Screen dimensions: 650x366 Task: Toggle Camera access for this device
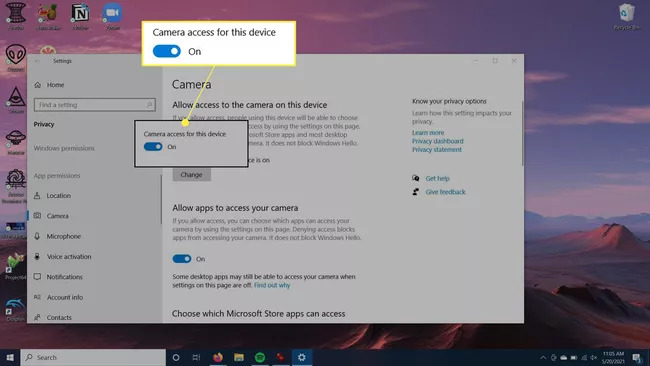pyautogui.click(x=153, y=147)
